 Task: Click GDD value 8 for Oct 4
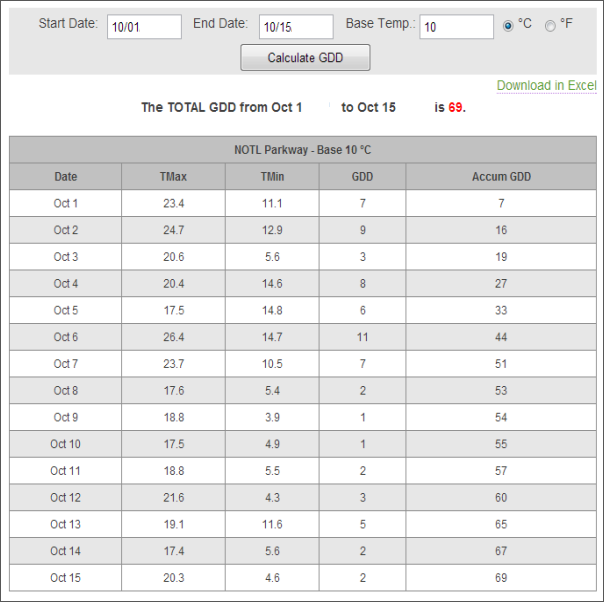pyautogui.click(x=362, y=283)
